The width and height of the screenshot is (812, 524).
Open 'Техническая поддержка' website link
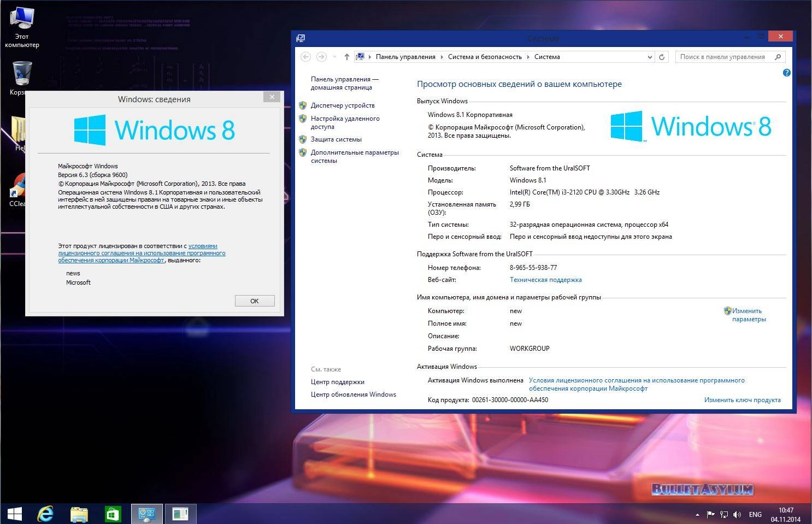545,280
